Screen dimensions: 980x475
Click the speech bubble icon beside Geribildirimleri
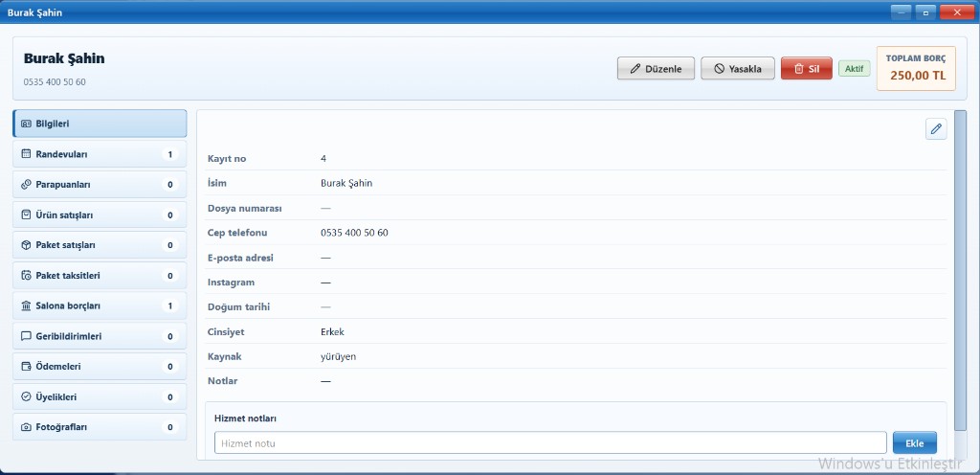(26, 335)
